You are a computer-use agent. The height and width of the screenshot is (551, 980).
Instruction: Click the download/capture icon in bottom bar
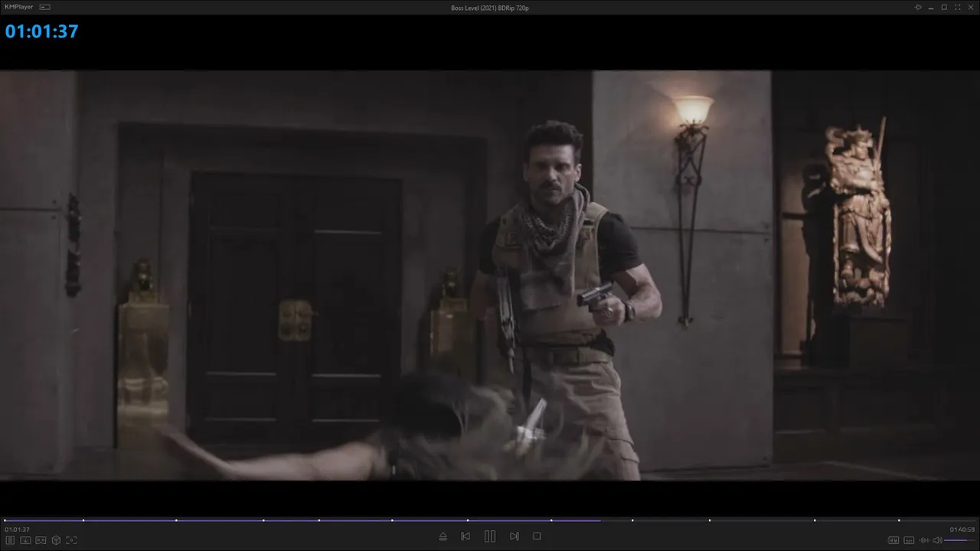(25, 540)
